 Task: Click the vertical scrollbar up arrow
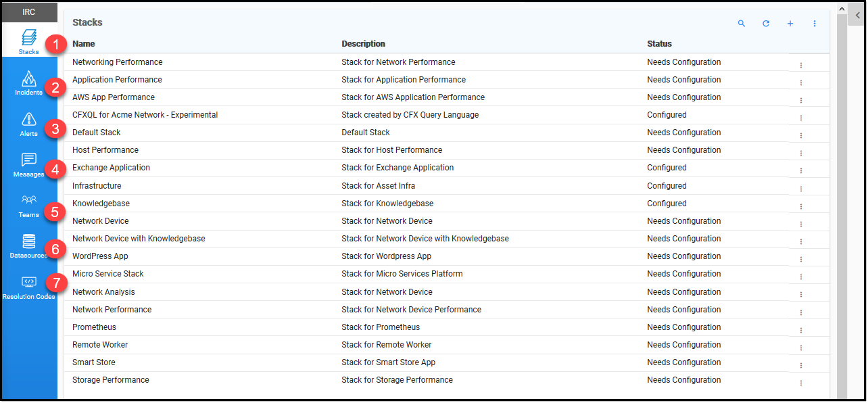(842, 9)
